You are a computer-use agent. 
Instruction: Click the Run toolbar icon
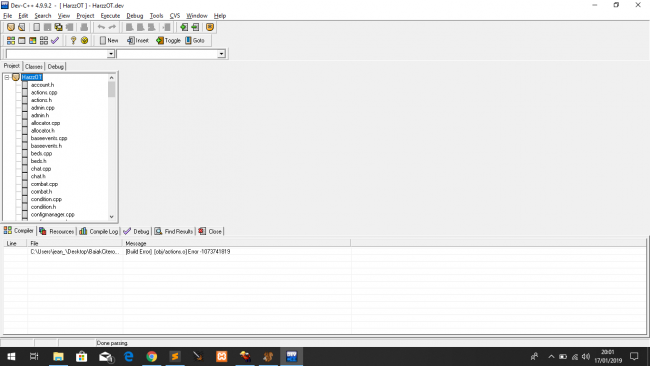click(22, 41)
